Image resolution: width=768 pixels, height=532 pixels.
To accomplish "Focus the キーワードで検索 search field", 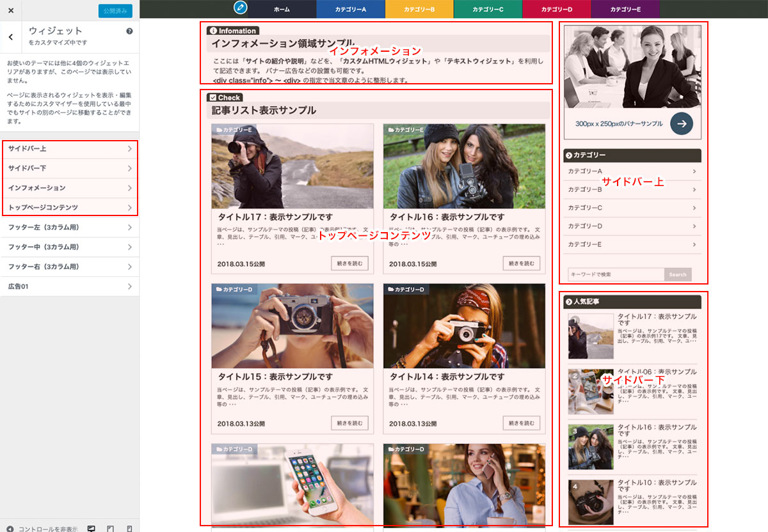I will (616, 274).
